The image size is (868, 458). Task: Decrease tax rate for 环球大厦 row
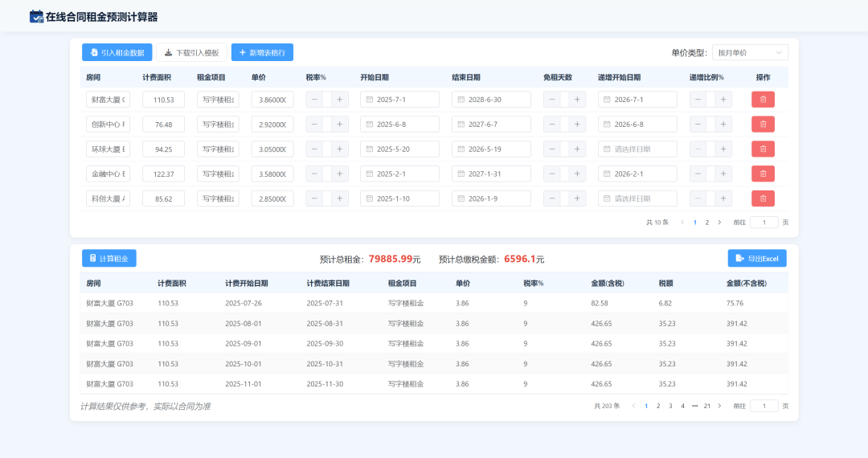tap(313, 149)
